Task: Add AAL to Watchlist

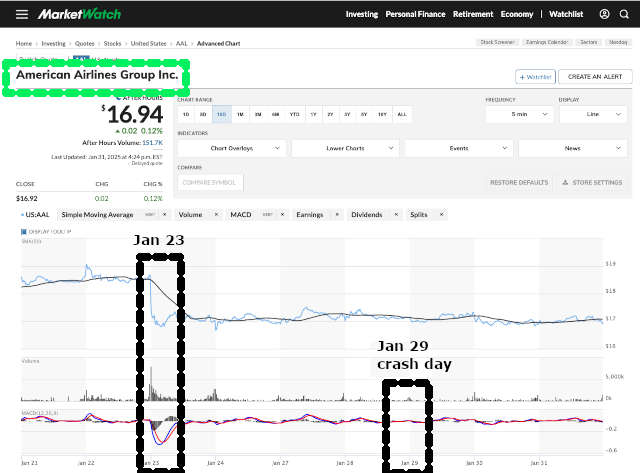Action: [536, 77]
